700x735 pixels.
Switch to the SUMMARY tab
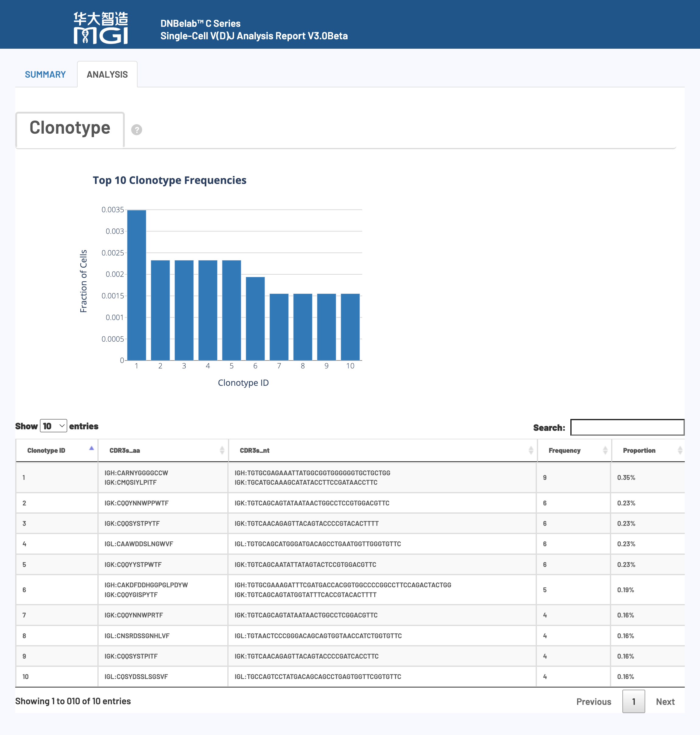point(45,74)
